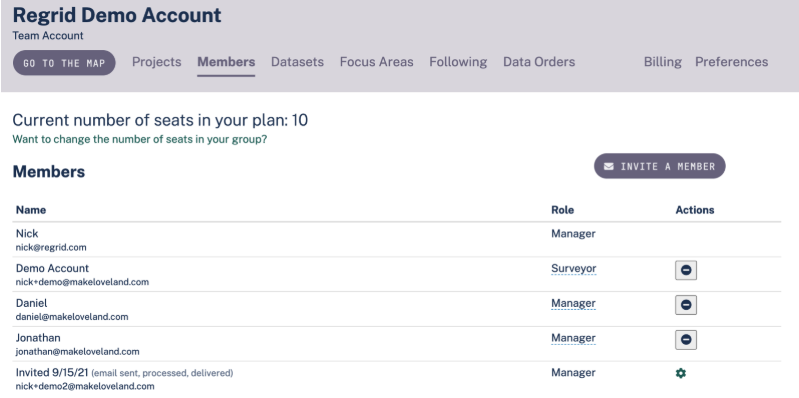
Task: Click email nick+demo@makeloveland.com
Action: pyautogui.click(x=82, y=282)
